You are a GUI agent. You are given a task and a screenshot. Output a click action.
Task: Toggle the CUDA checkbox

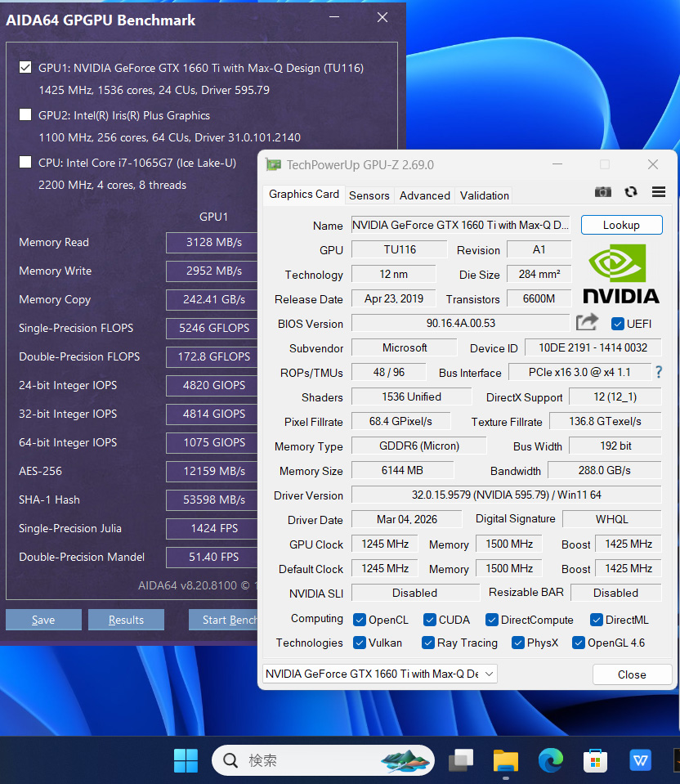[430, 620]
